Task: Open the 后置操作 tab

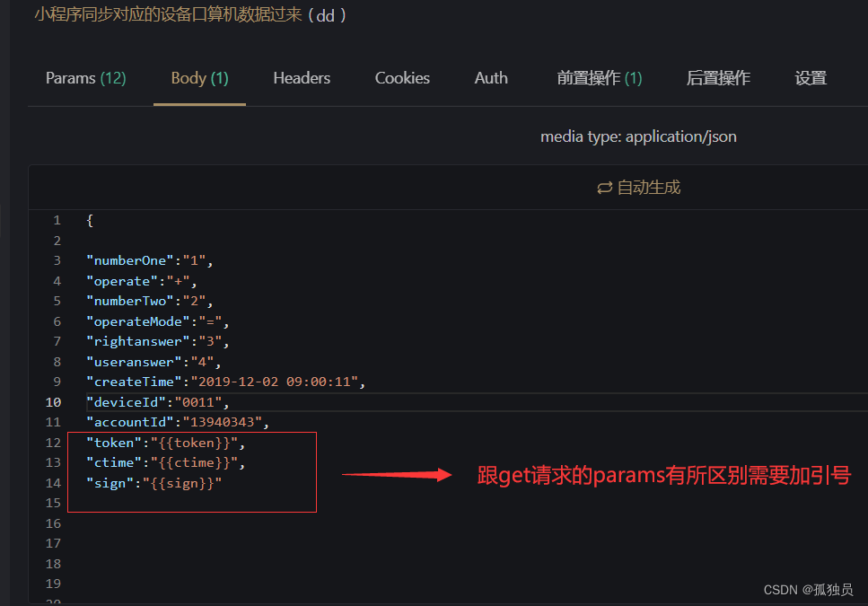Action: [718, 78]
